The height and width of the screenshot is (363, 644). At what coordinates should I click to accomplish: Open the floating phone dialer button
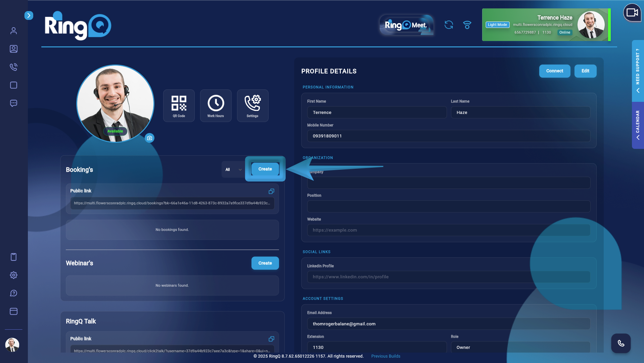(620, 343)
